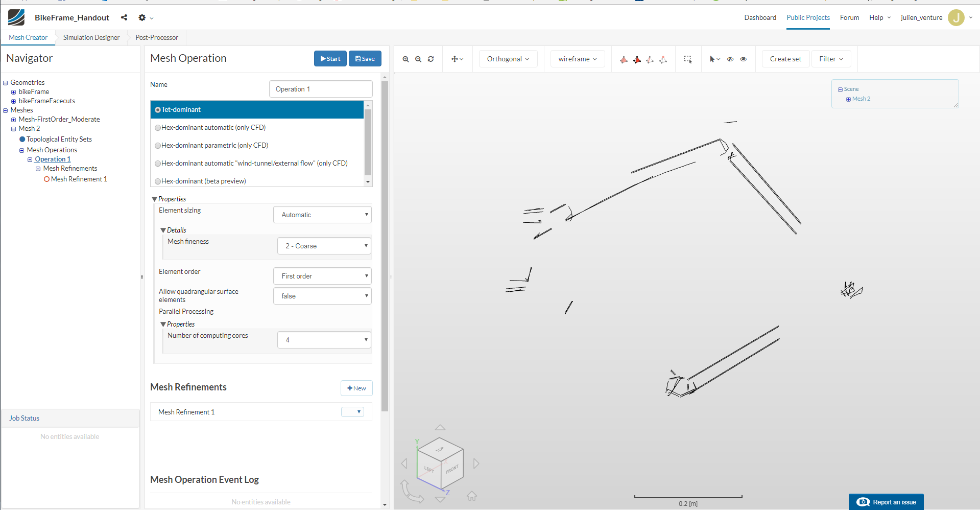Select Mesh Refinement 1 in Navigator tree

tap(79, 179)
